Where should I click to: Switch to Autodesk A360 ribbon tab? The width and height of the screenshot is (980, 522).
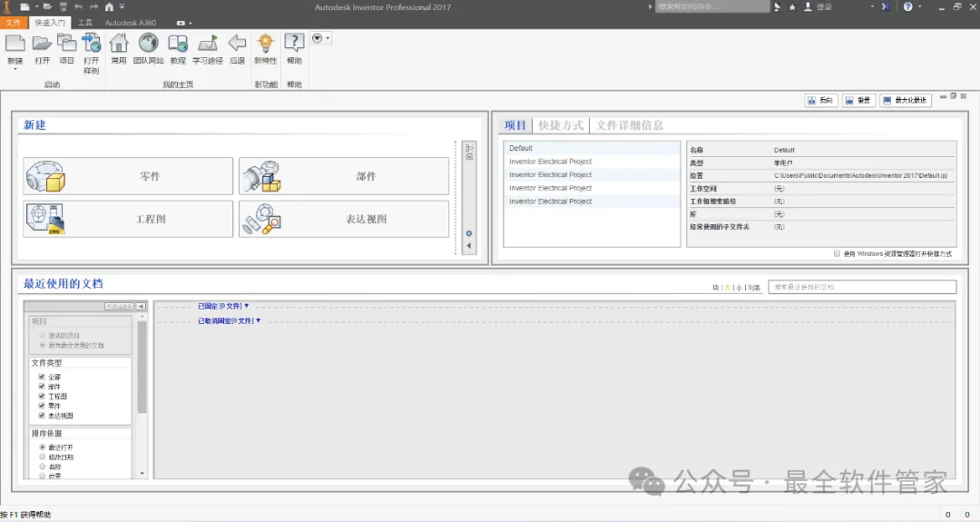pos(131,23)
